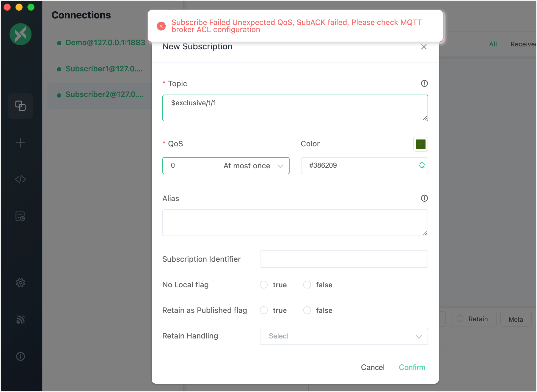
Task: Click the plus icon for new connection
Action: tap(20, 143)
